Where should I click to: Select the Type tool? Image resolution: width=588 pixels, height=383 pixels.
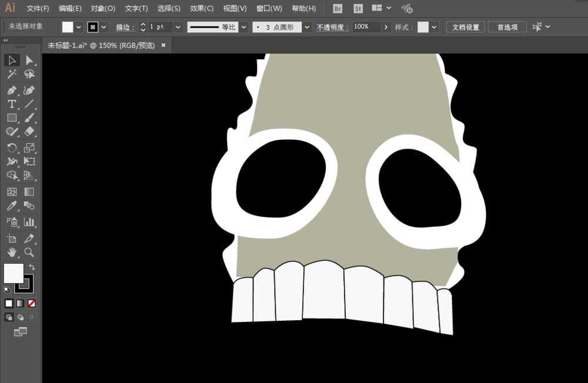pyautogui.click(x=12, y=104)
